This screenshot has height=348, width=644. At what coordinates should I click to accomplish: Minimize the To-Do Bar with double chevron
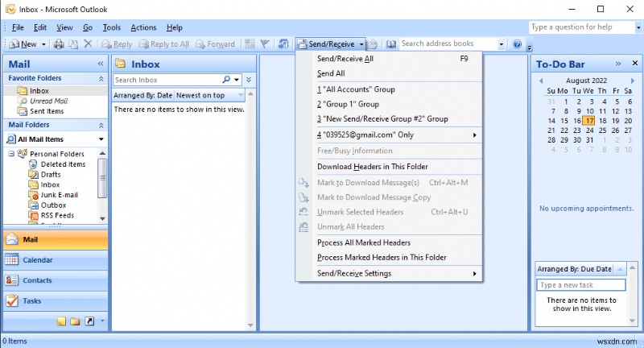618,64
